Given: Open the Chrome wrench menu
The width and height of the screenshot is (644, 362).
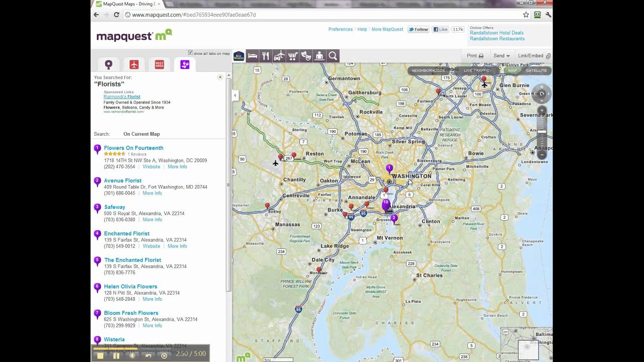Looking at the screenshot, I should pos(548,15).
